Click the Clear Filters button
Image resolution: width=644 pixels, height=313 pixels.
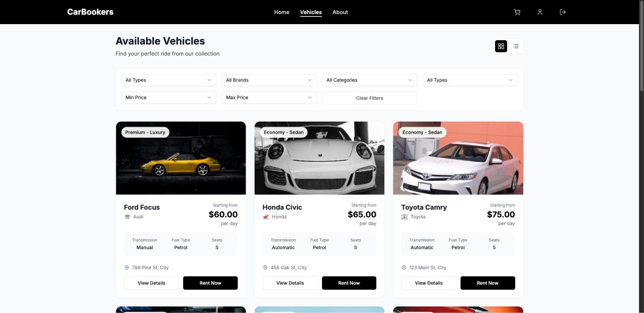coord(370,98)
